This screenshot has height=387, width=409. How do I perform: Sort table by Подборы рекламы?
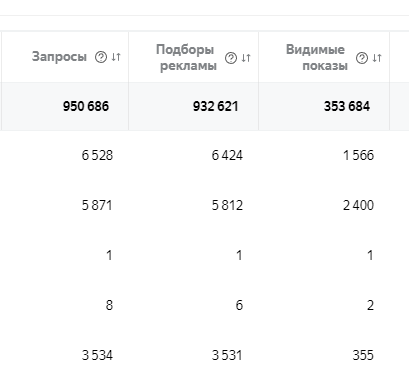pyautogui.click(x=246, y=58)
